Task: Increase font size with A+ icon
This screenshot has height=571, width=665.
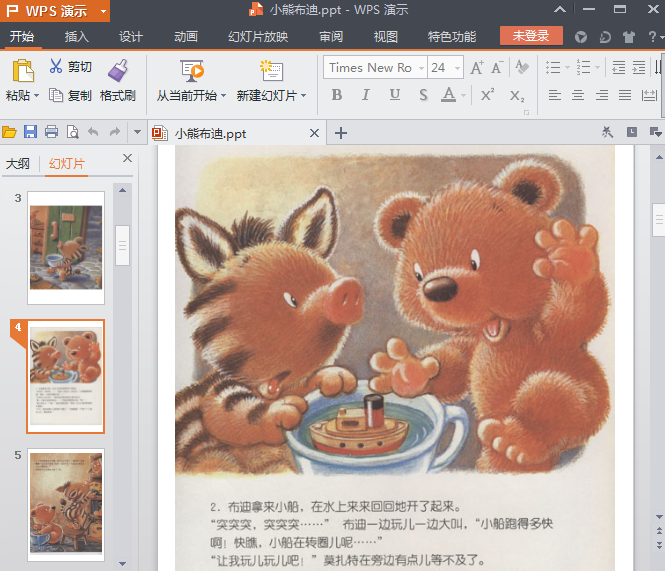Action: 477,67
